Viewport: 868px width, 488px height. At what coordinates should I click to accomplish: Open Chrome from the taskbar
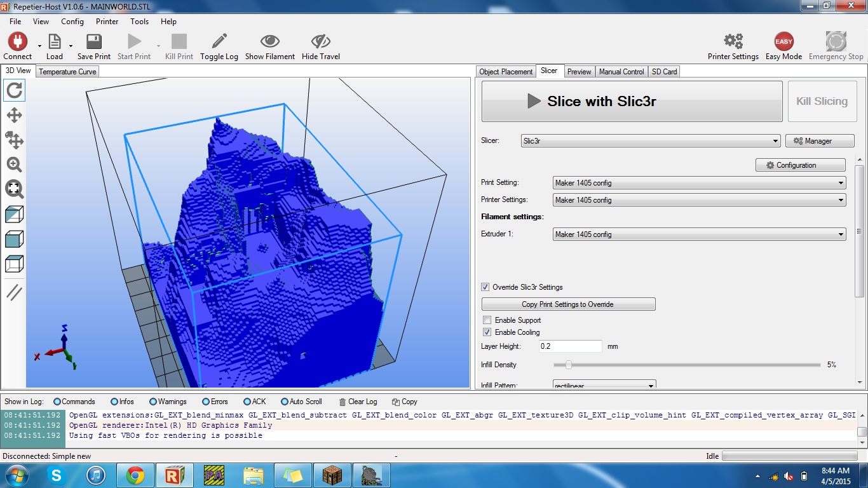[135, 475]
